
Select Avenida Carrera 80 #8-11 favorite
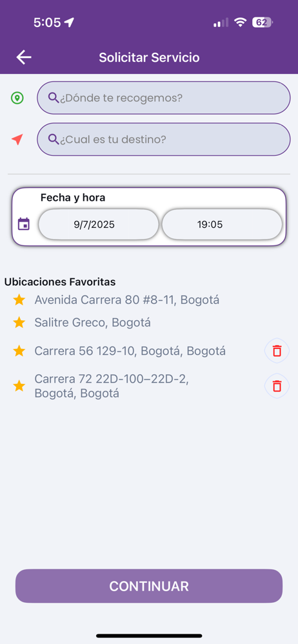click(x=127, y=300)
